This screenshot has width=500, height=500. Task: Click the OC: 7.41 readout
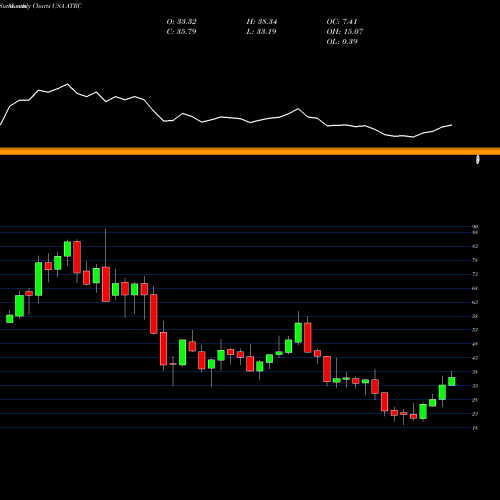click(x=342, y=22)
